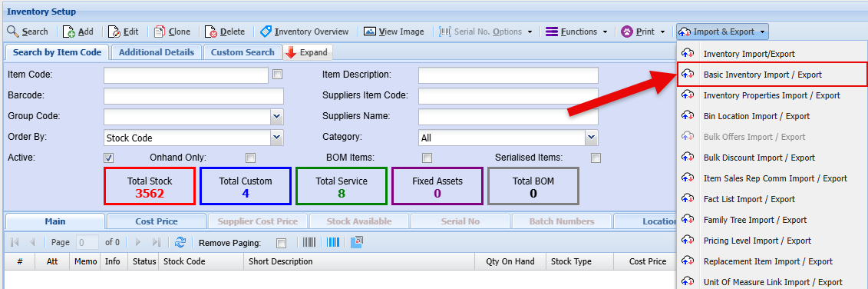
Task: Click the Total Stock 3562 box
Action: [150, 187]
